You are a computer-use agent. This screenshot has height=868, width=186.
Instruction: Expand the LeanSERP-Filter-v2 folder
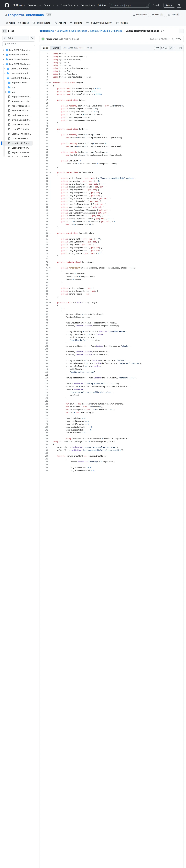pyautogui.click(x=3, y=55)
